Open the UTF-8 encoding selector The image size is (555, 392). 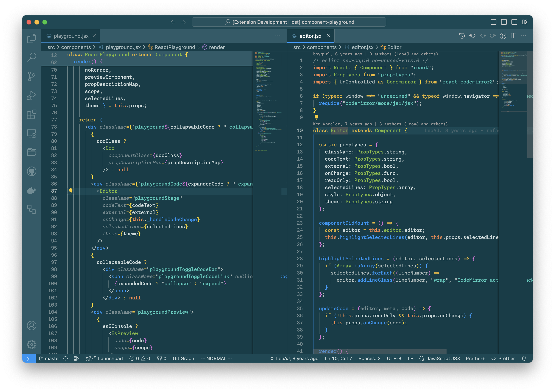tap(394, 358)
